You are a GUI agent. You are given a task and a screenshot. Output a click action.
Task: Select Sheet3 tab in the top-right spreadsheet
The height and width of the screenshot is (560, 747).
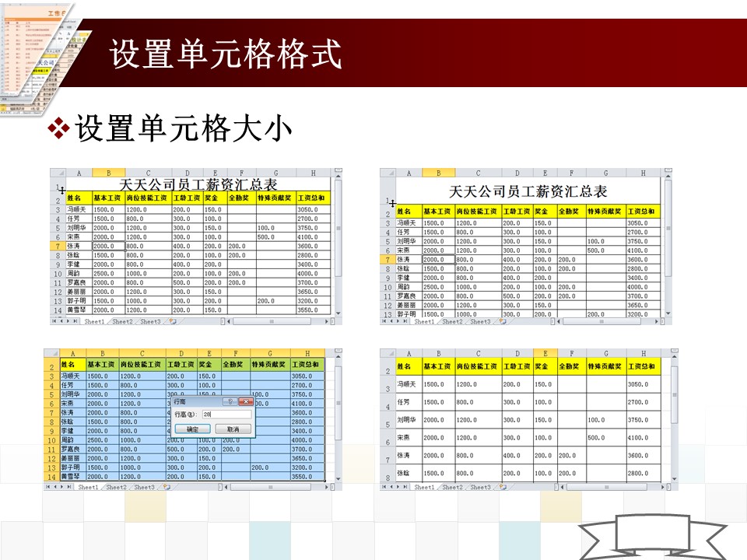[480, 321]
